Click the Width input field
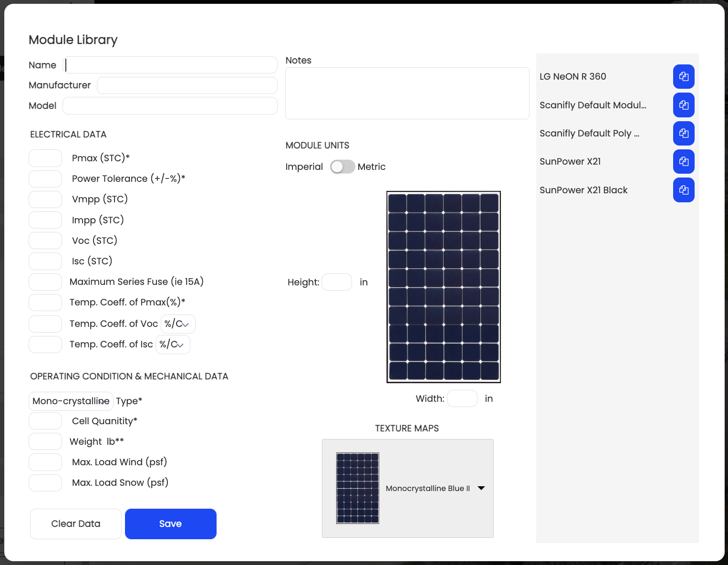This screenshot has height=565, width=728. click(x=462, y=398)
